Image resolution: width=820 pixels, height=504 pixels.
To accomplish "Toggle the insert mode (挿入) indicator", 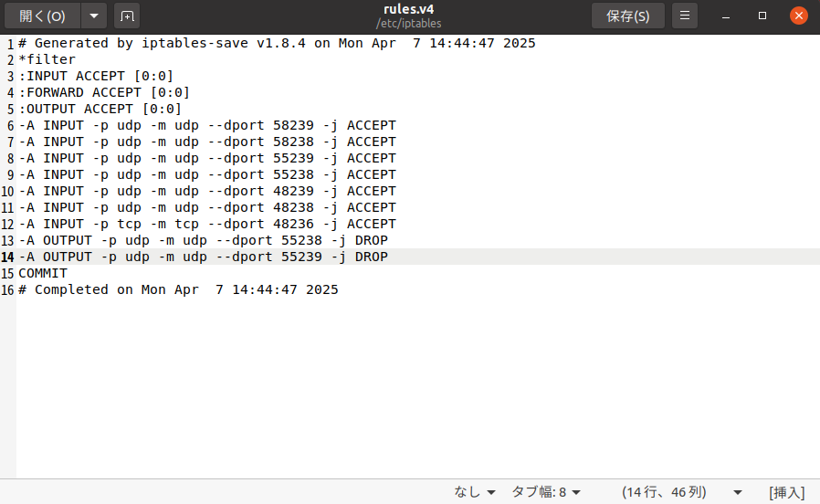I will pyautogui.click(x=786, y=492).
